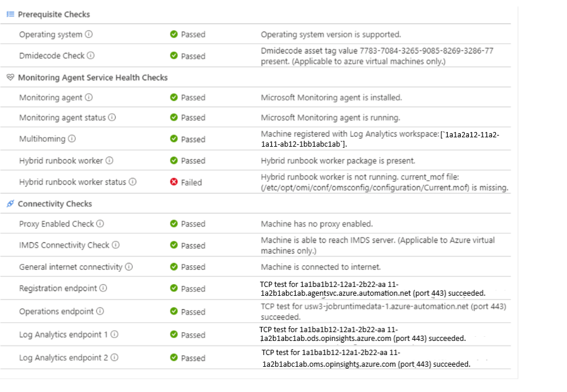The height and width of the screenshot is (392, 567).
Task: Click the Operations endpoint TCP test result text
Action: (383, 312)
